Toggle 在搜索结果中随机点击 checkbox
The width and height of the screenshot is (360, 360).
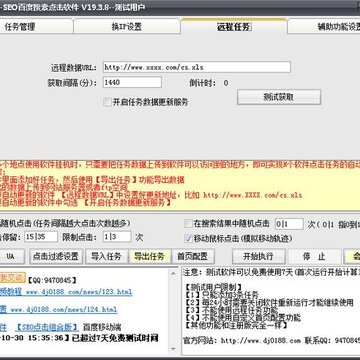coord(189,224)
